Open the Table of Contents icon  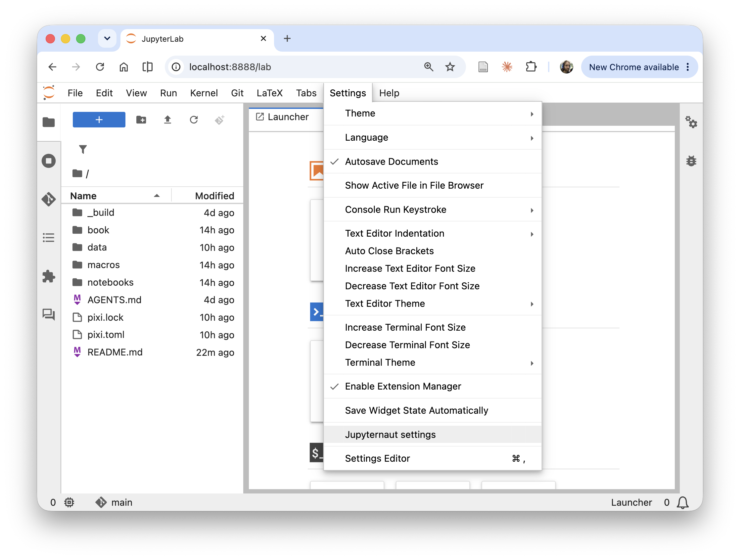pos(49,238)
